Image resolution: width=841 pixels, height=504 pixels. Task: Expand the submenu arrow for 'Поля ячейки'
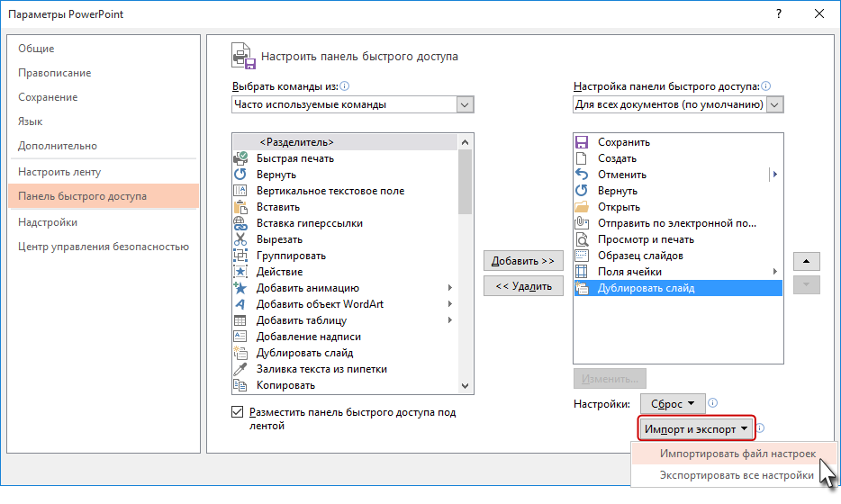(x=775, y=272)
